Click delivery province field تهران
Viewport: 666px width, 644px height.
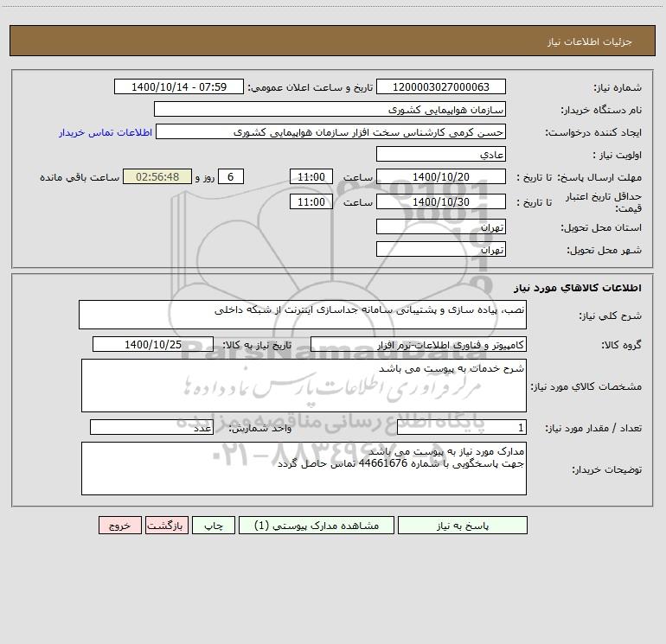pos(441,226)
